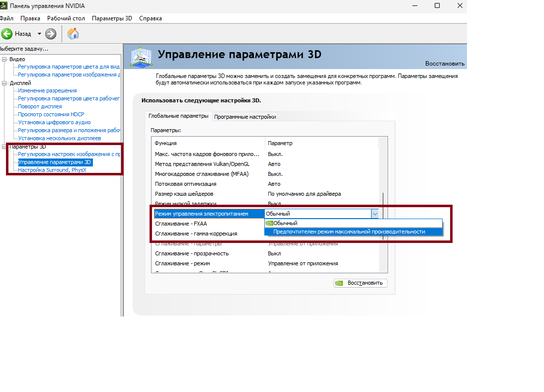Open the Параметры 3D menu
544x392 pixels.
[112, 18]
